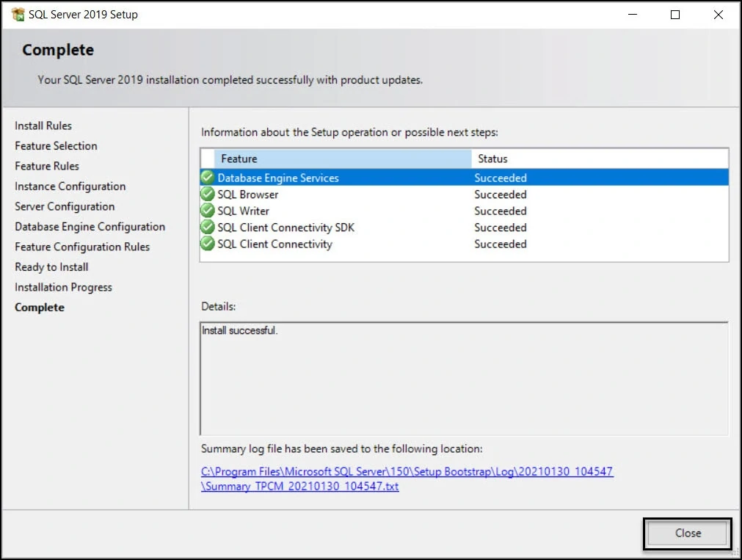Screen dimensions: 742x560
Task: Open the summary log file path link
Action: [407, 479]
